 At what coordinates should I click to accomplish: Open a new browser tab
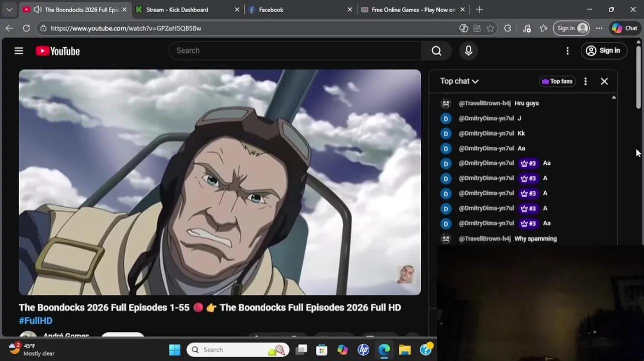479,10
